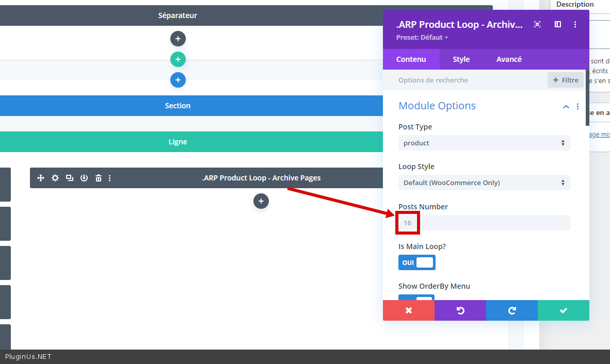Screen dimensions: 610x364
Task: Open the Preset: Défaut dropdown
Action: [422, 38]
